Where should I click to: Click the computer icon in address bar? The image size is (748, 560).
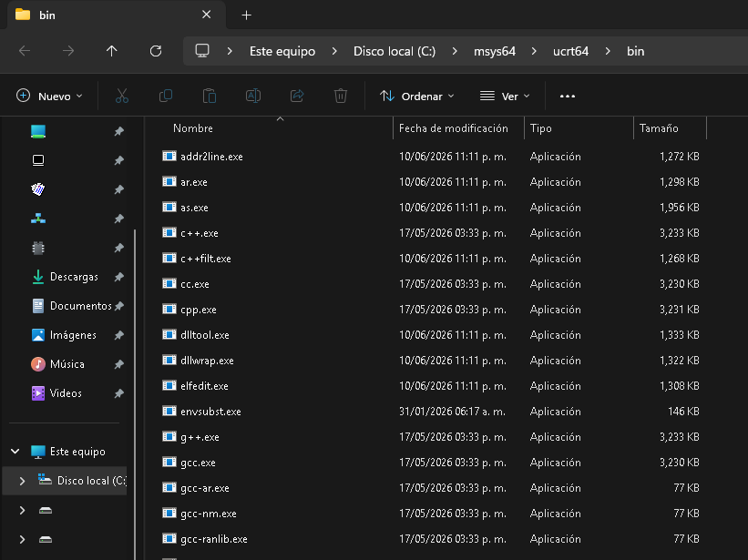click(x=202, y=51)
